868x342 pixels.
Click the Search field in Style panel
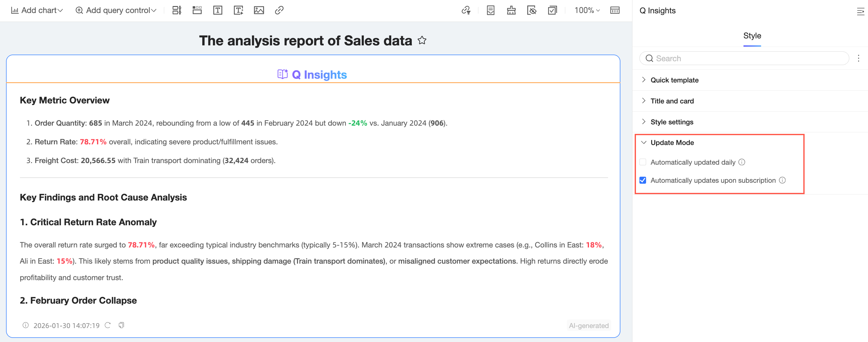(744, 58)
